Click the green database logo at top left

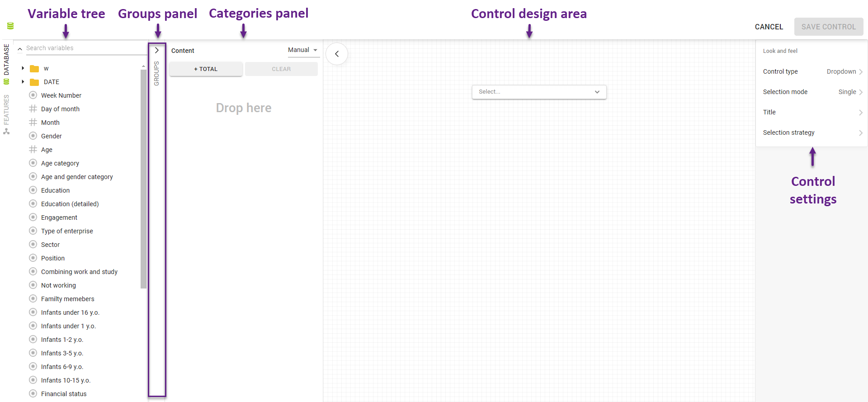pos(9,26)
